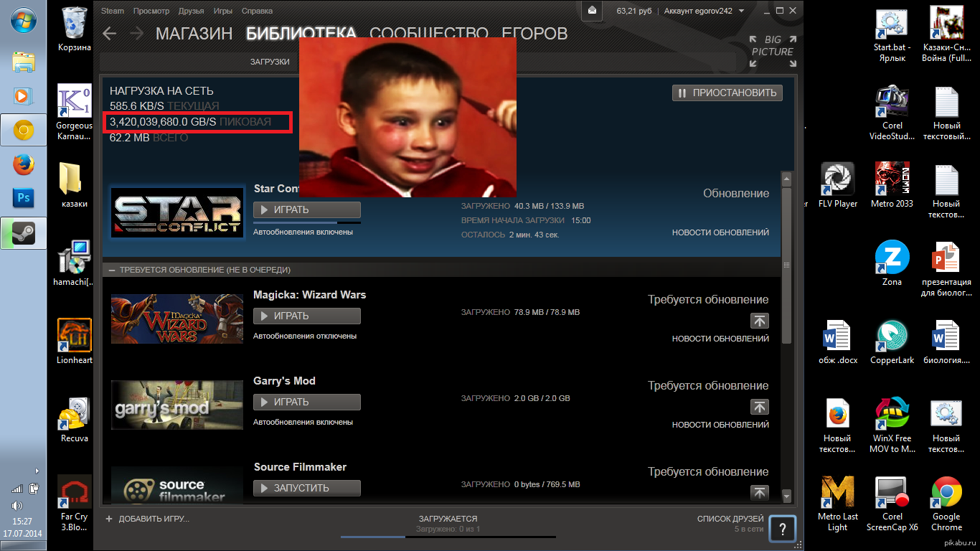Switch Steam to Big Picture mode
The width and height of the screenshot is (980, 551).
pyautogui.click(x=772, y=52)
